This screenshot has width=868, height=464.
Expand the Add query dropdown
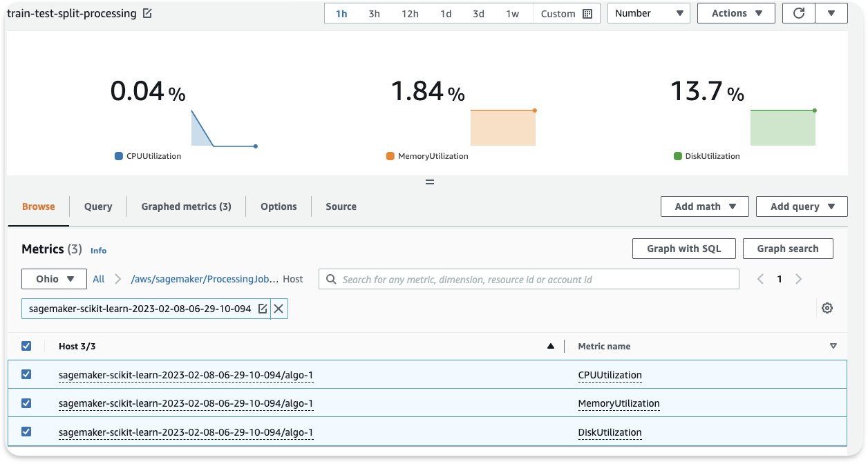(802, 206)
